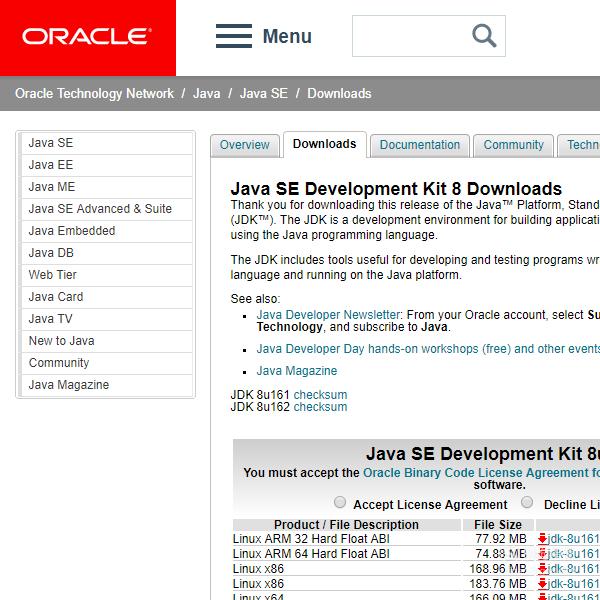The image size is (600, 600).
Task: Open Java Embedded in sidebar
Action: pos(107,231)
